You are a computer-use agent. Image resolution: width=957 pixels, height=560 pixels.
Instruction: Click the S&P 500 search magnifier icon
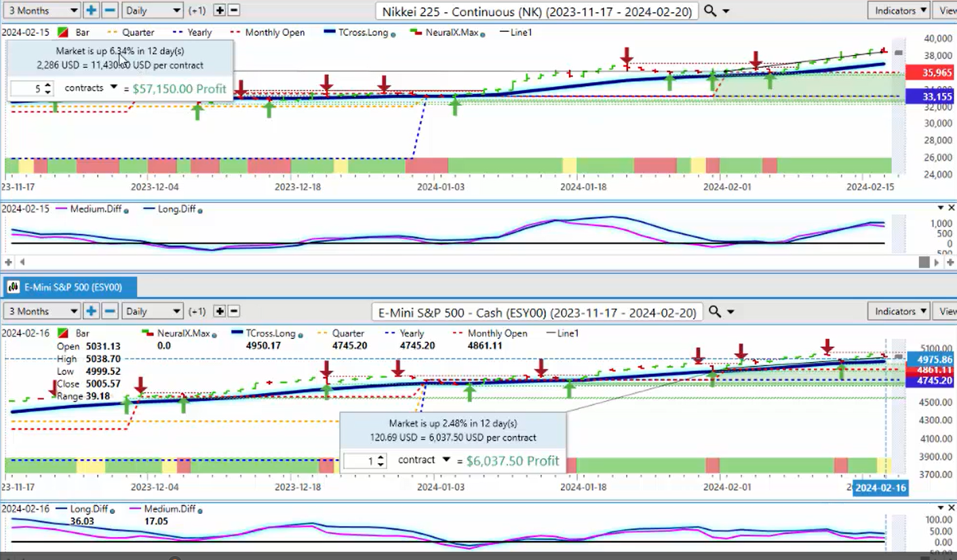click(x=714, y=312)
